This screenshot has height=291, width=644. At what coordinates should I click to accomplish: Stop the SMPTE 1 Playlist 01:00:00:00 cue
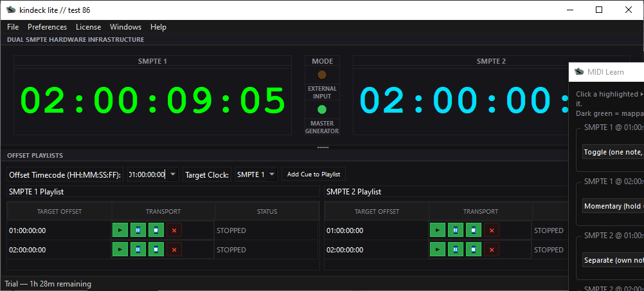point(156,230)
